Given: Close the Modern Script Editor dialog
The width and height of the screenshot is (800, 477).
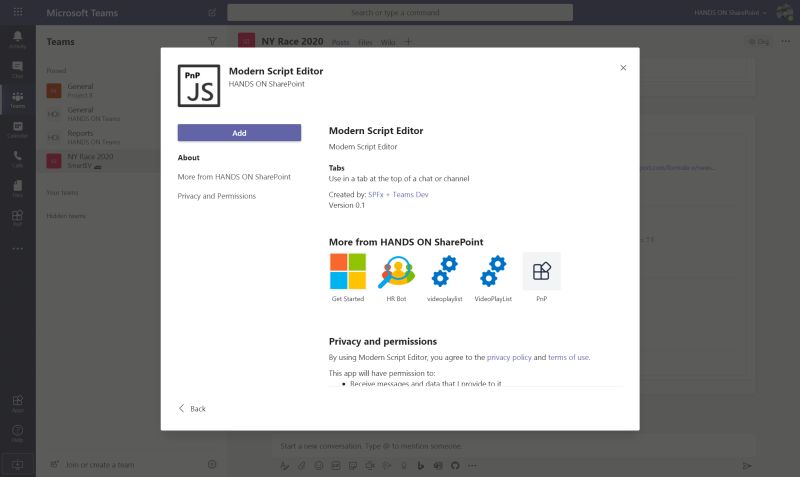Looking at the screenshot, I should coord(623,68).
